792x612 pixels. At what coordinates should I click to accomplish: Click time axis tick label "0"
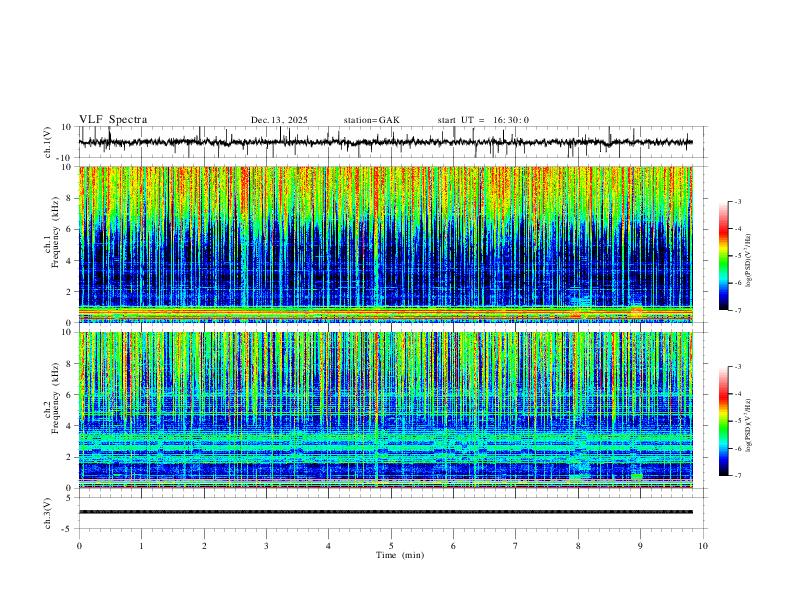[79, 546]
